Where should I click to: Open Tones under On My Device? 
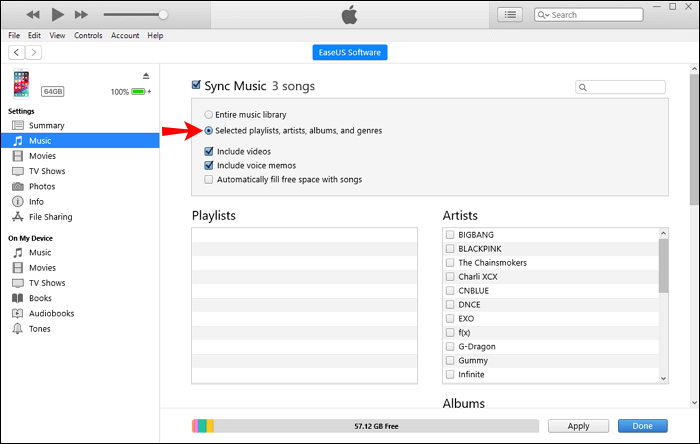tap(40, 328)
